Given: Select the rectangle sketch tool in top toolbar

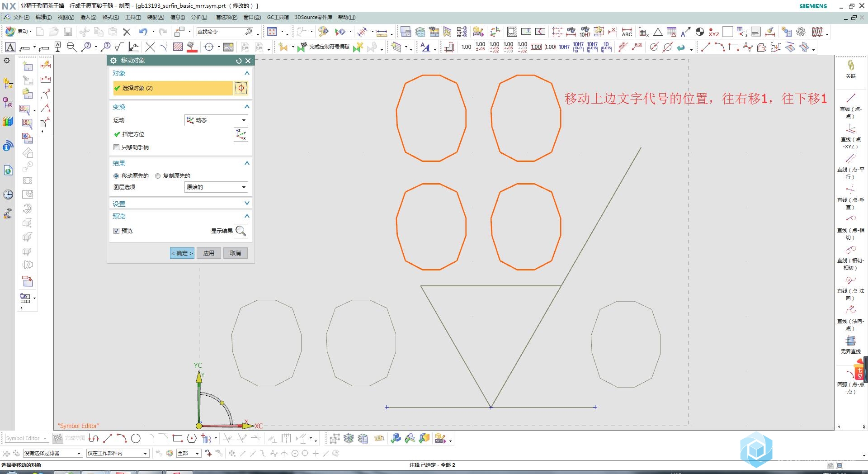Looking at the screenshot, I should click(734, 47).
